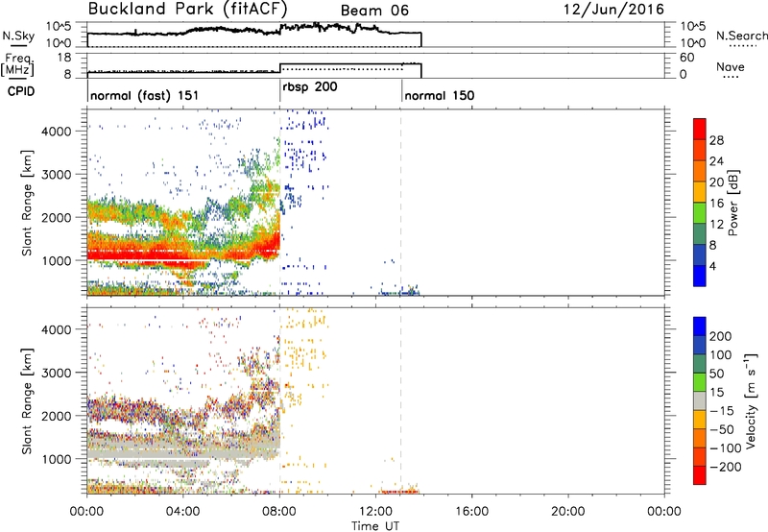Image resolution: width=768 pixels, height=532 pixels.
Task: Pick the bright blue bottom Power colorbar segment
Action: point(700,276)
